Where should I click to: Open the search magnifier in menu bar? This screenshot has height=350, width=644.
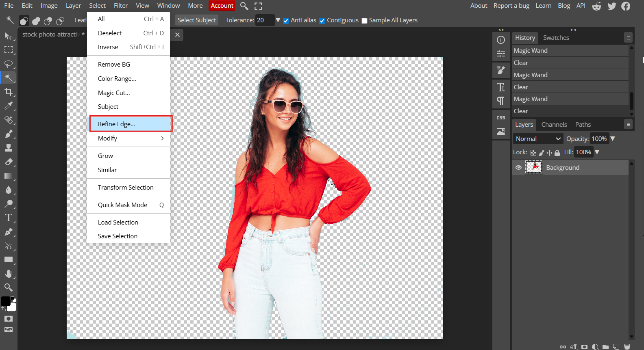click(244, 6)
